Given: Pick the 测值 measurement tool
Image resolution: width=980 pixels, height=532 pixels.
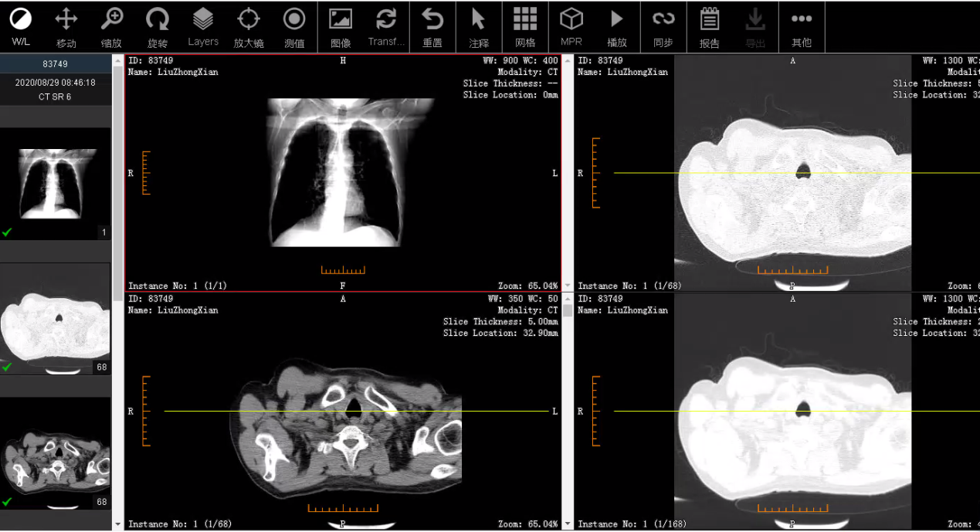Looking at the screenshot, I should point(294,27).
